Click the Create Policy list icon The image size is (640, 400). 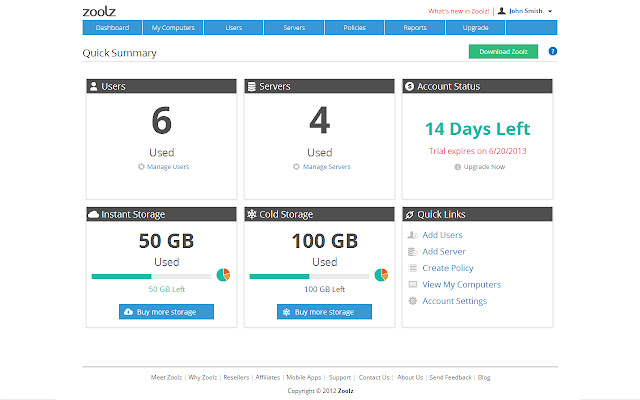click(413, 268)
